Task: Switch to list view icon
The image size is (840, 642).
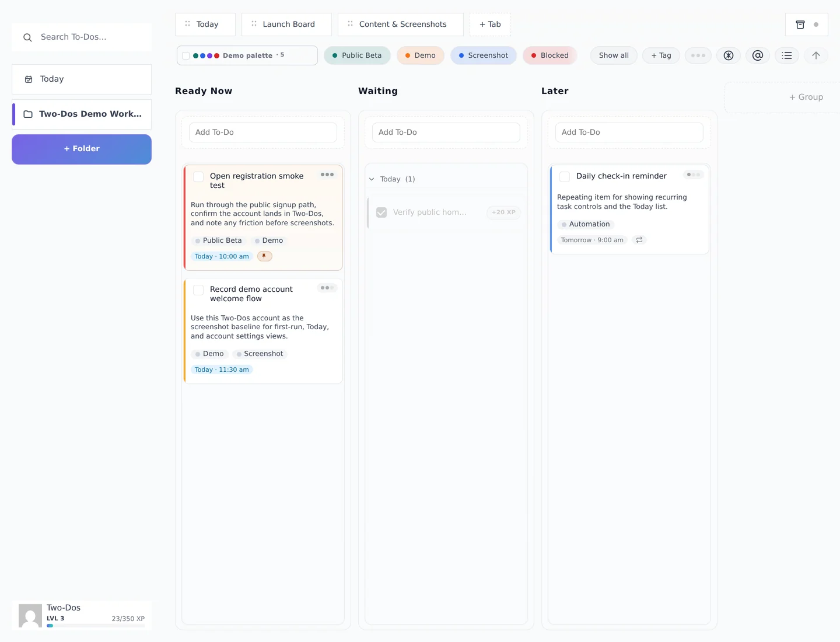Action: click(x=787, y=55)
